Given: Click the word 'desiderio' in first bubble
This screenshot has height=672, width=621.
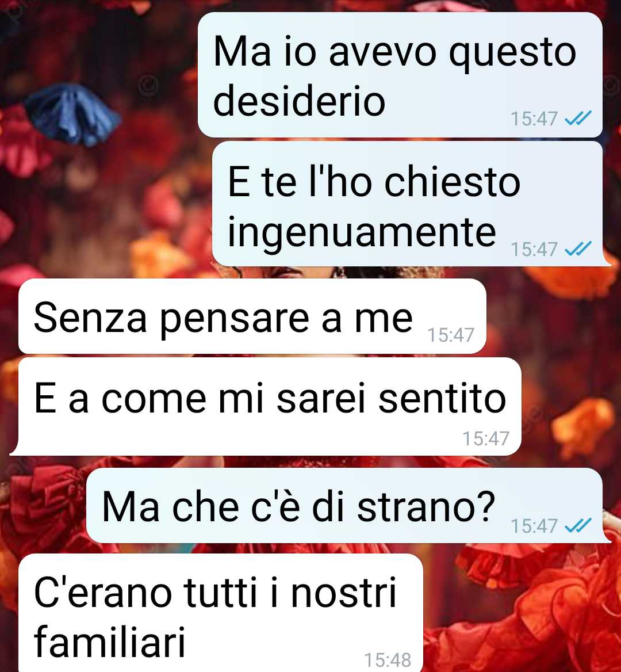Looking at the screenshot, I should [300, 101].
